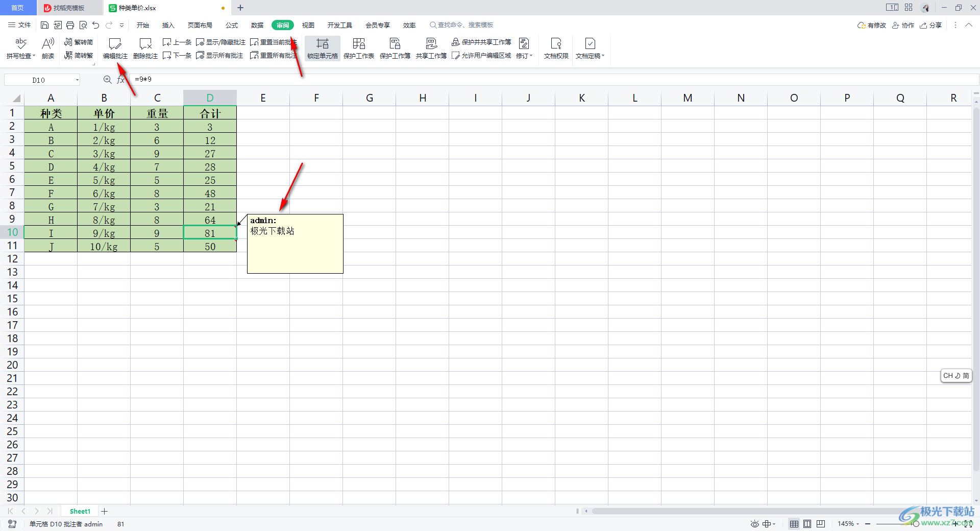Click the 有修改 cloud status button
This screenshot has height=531, width=980.
click(x=872, y=25)
